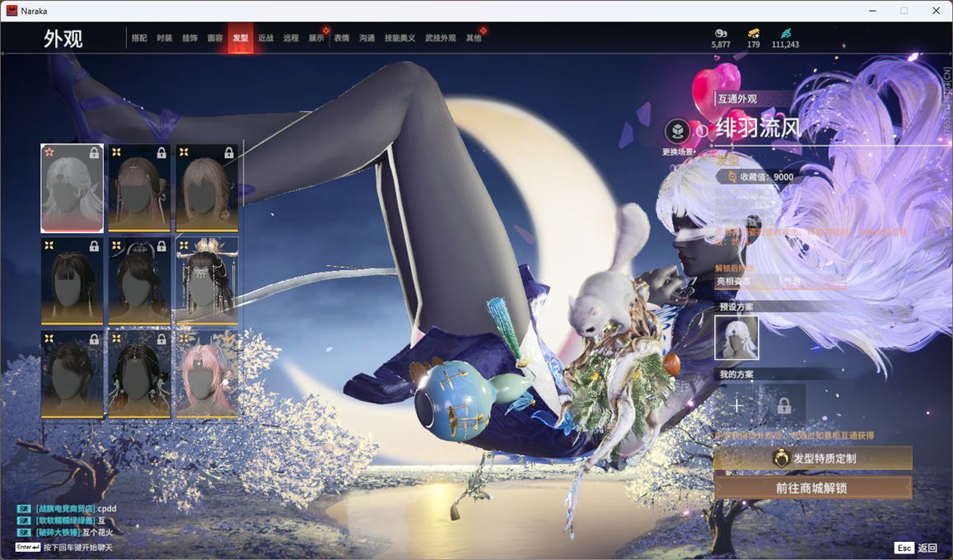The image size is (953, 560).
Task: Click the locked slot under 我的方案
Action: point(784,405)
